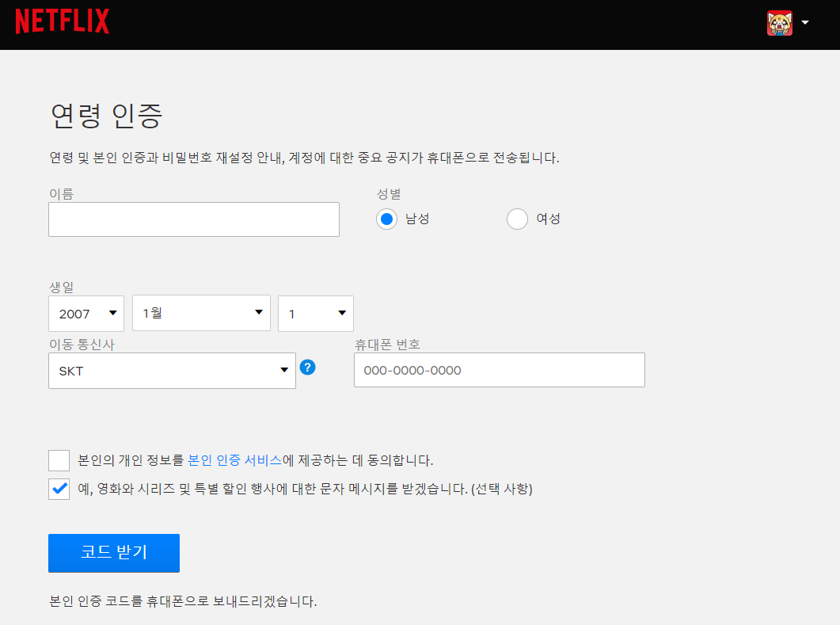This screenshot has width=840, height=625.
Task: Open the SKT carrier selector
Action: click(172, 370)
